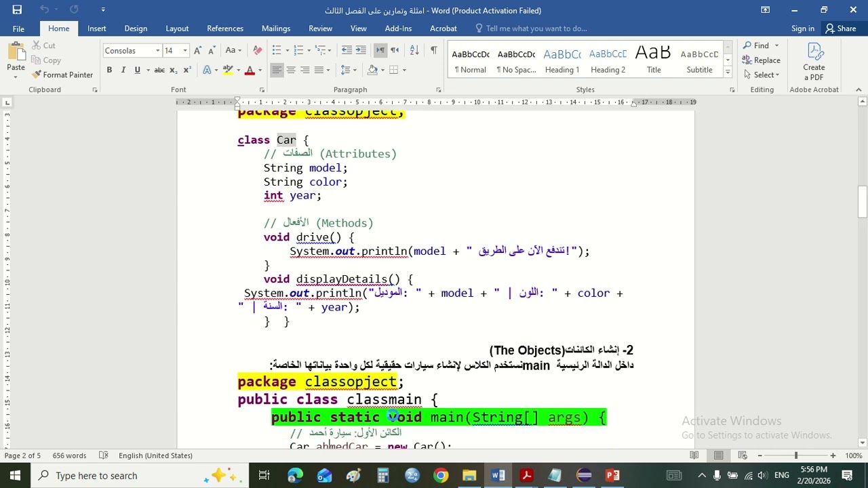
Task: Click the English (United States) language indicator
Action: [155, 455]
